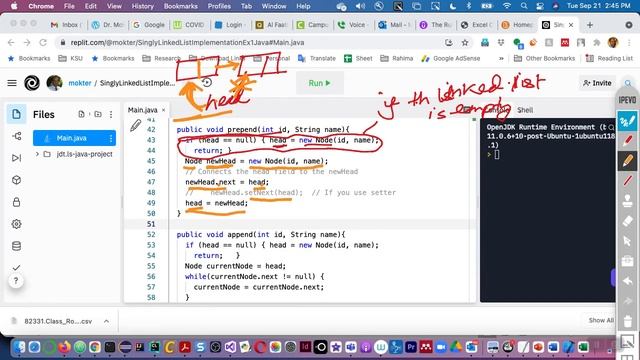Click the Add file icon in Files panel

coord(81,114)
